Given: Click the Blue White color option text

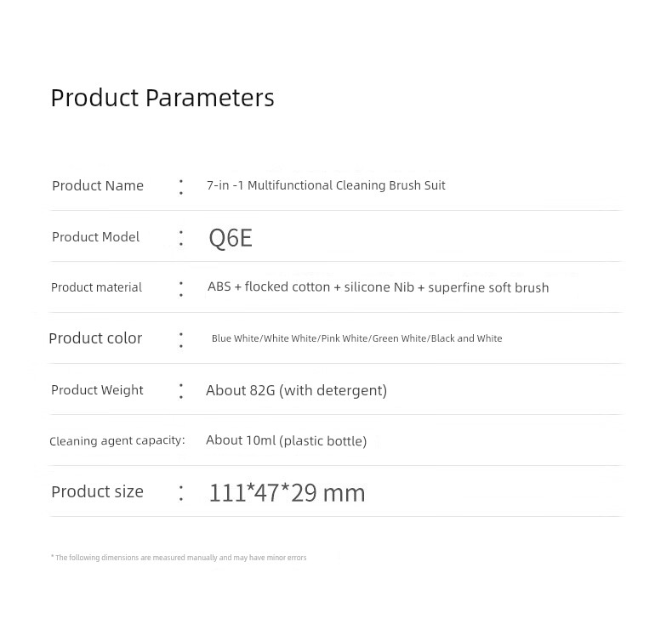Looking at the screenshot, I should click(236, 338).
